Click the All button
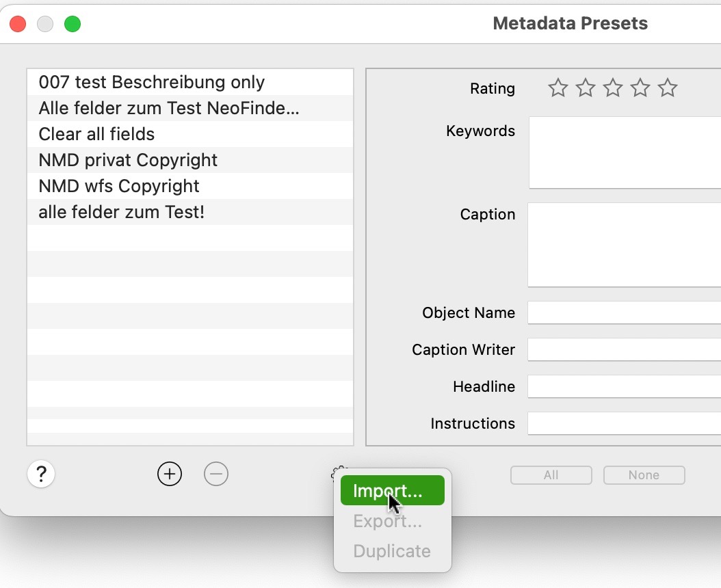The height and width of the screenshot is (588, 721). pyautogui.click(x=551, y=475)
